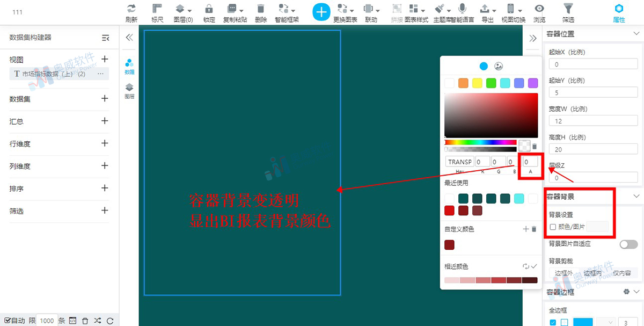Click the 浏览 preview eye icon
Screen dimensions: 644x326
coord(539,9)
